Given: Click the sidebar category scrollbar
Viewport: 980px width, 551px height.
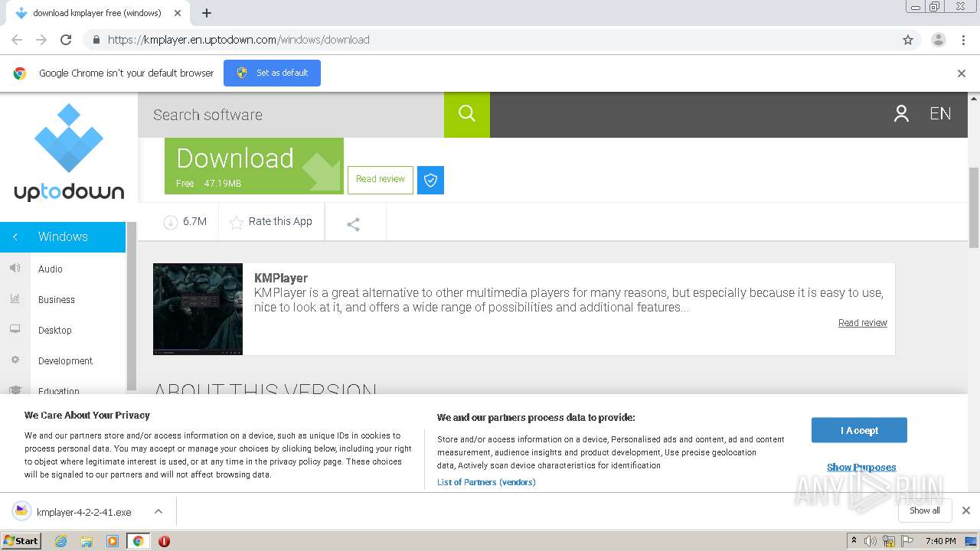Looking at the screenshot, I should click(132, 306).
